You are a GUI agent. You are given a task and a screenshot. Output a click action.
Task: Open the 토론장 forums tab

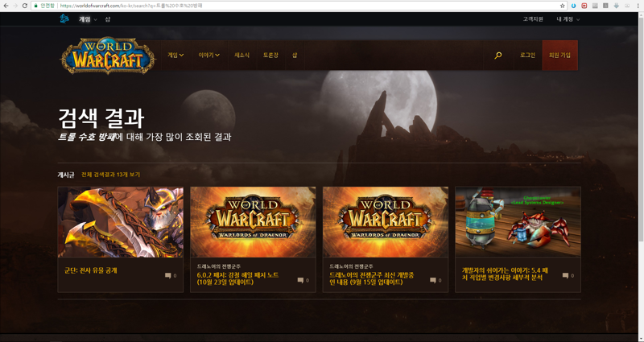270,55
